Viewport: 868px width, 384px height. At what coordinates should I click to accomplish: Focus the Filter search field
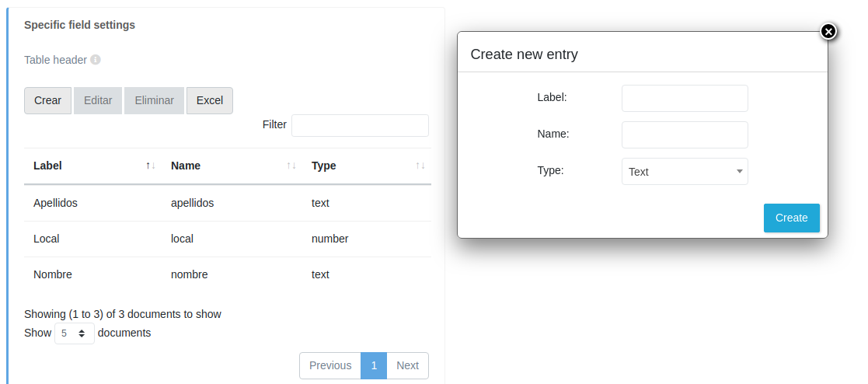(360, 125)
